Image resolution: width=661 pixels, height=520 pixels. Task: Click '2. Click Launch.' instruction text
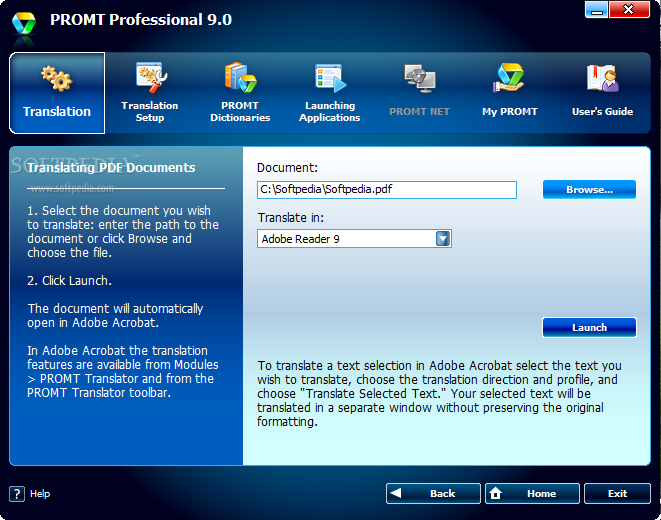[70, 281]
